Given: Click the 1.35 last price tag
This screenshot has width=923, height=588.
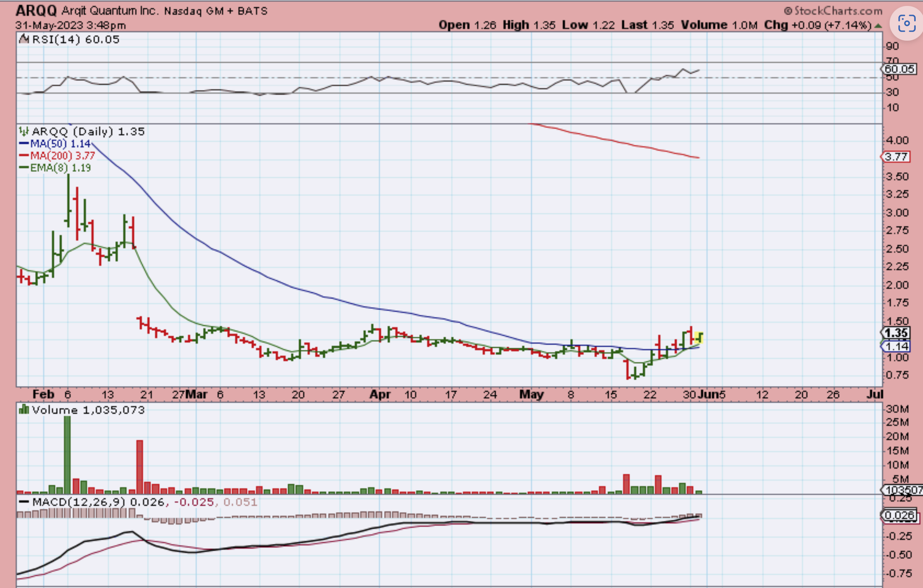Looking at the screenshot, I should point(896,333).
